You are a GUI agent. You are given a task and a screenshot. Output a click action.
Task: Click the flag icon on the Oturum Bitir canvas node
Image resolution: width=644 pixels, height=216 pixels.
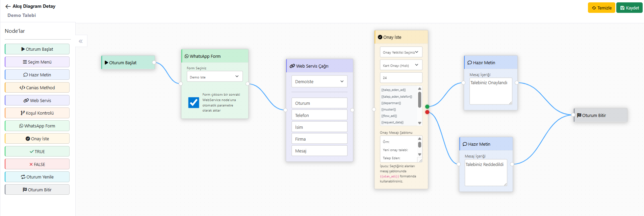pos(579,116)
